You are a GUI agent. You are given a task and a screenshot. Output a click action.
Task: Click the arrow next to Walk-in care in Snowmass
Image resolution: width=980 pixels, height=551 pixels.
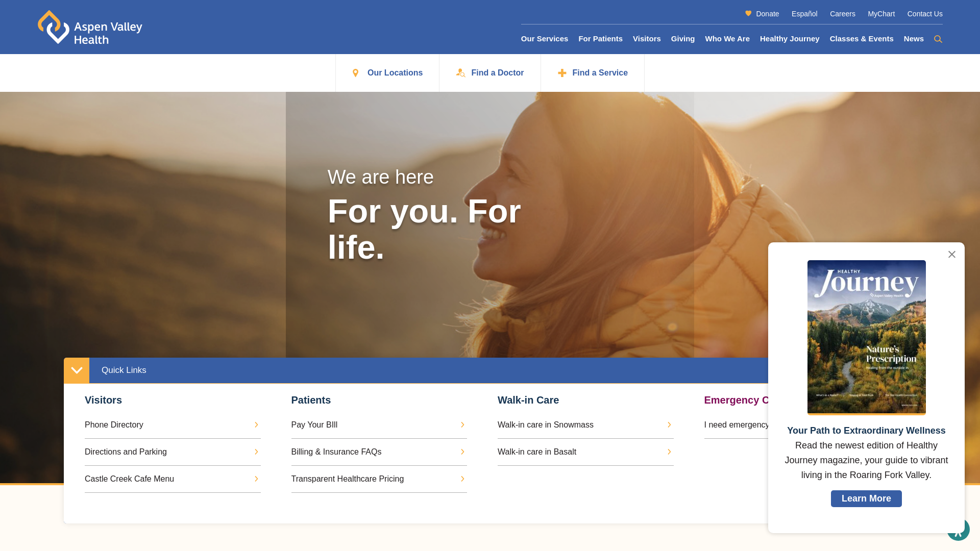click(x=669, y=425)
